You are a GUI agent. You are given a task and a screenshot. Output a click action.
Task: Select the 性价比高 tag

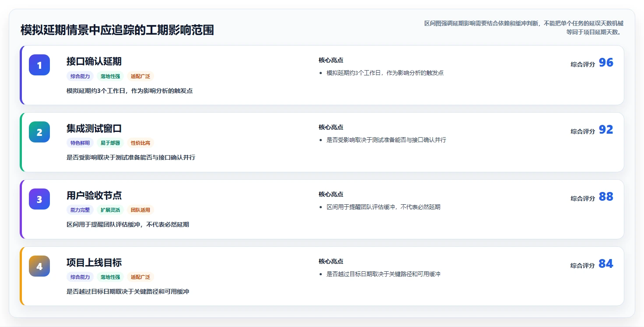coord(141,143)
